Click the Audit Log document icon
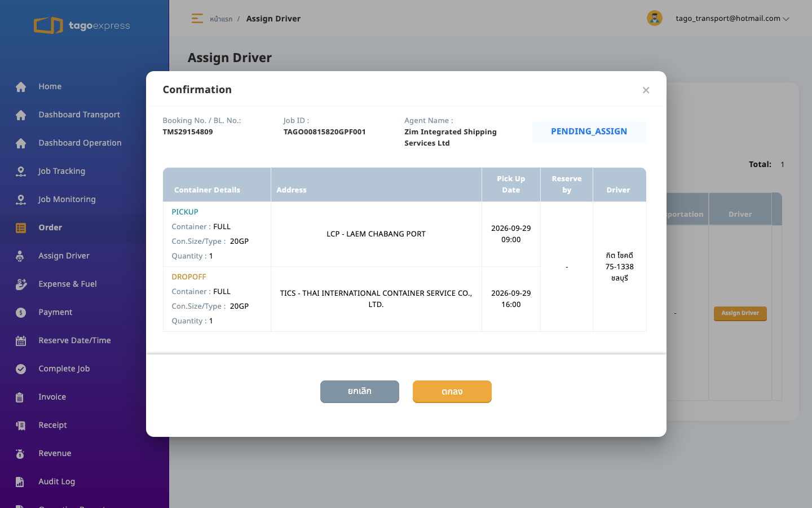 click(x=21, y=482)
